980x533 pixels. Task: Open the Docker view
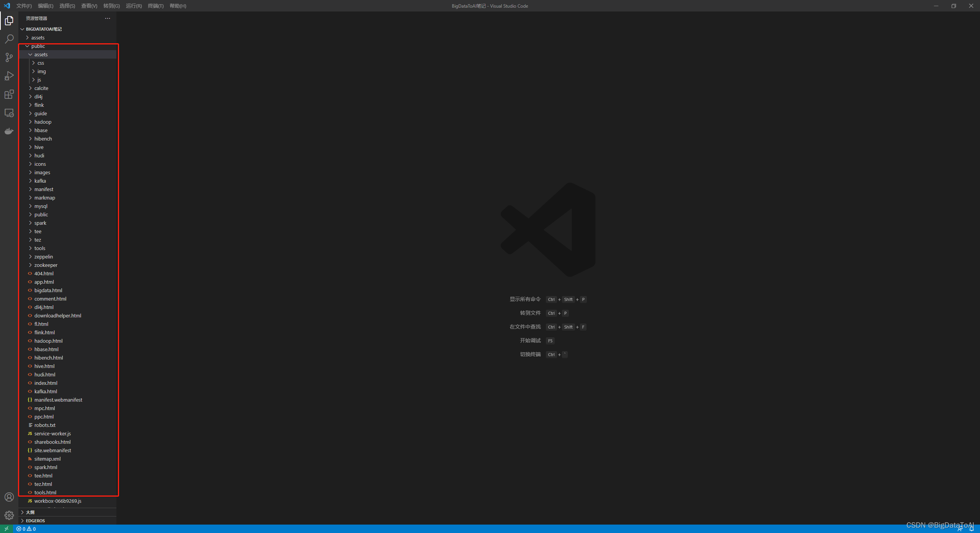(x=9, y=131)
